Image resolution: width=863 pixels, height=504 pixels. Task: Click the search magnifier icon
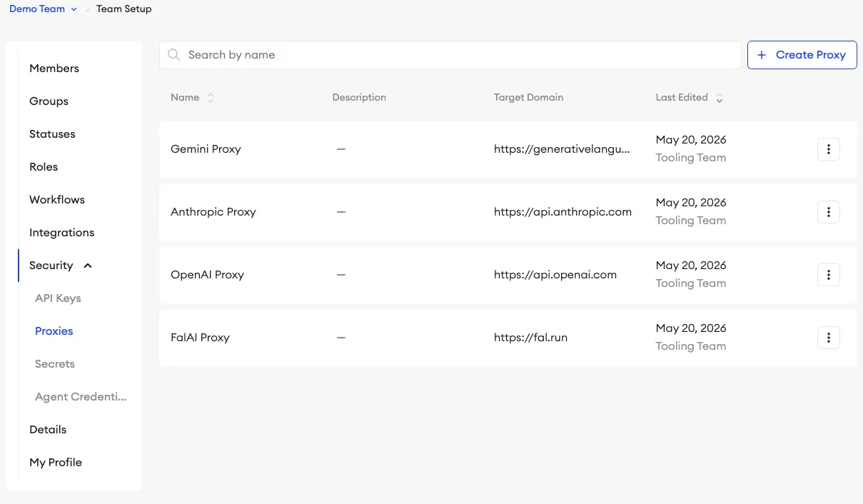coord(173,55)
